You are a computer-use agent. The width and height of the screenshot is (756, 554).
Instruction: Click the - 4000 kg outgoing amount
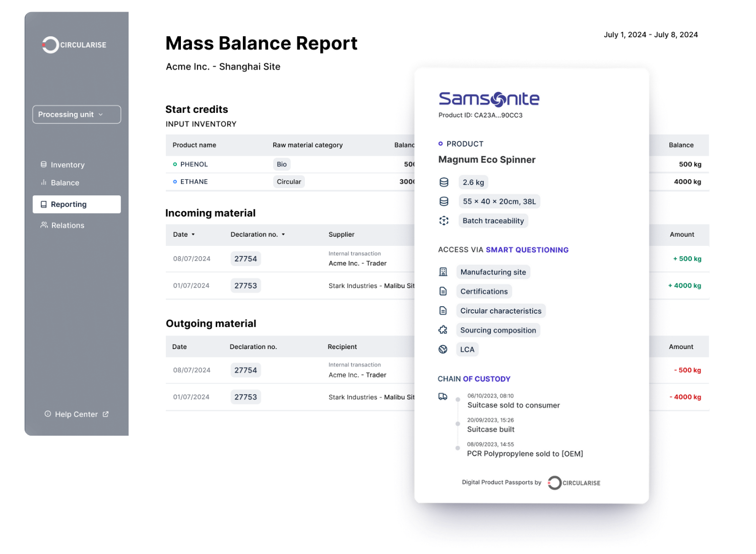pyautogui.click(x=685, y=397)
